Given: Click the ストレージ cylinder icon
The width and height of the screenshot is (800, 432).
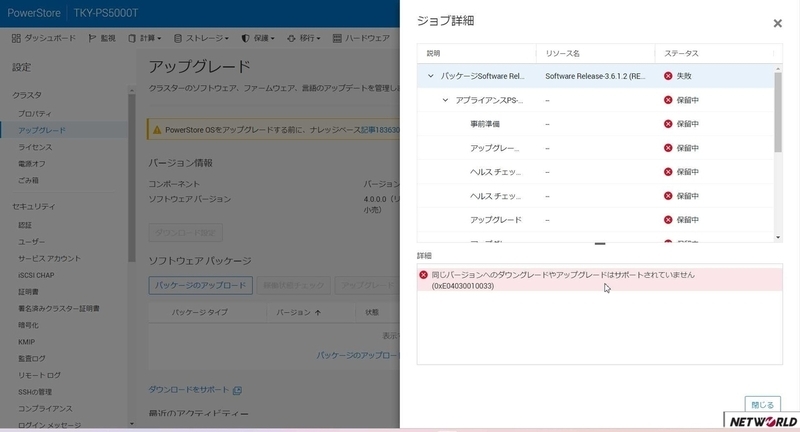Looking at the screenshot, I should pos(178,38).
